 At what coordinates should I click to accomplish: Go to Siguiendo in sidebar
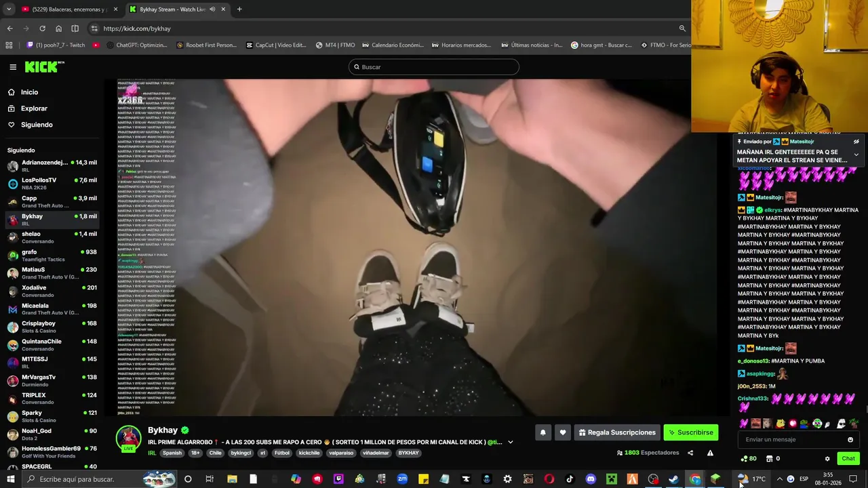click(37, 125)
